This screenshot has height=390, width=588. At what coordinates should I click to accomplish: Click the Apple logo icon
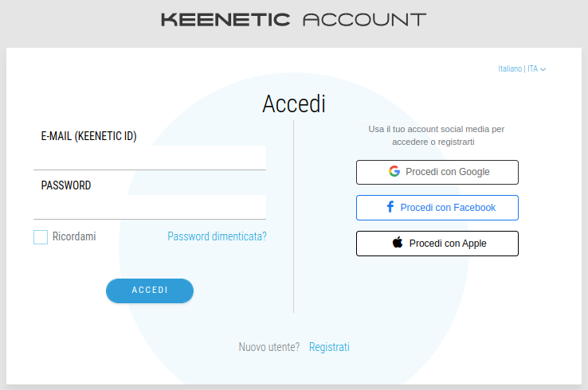(398, 243)
